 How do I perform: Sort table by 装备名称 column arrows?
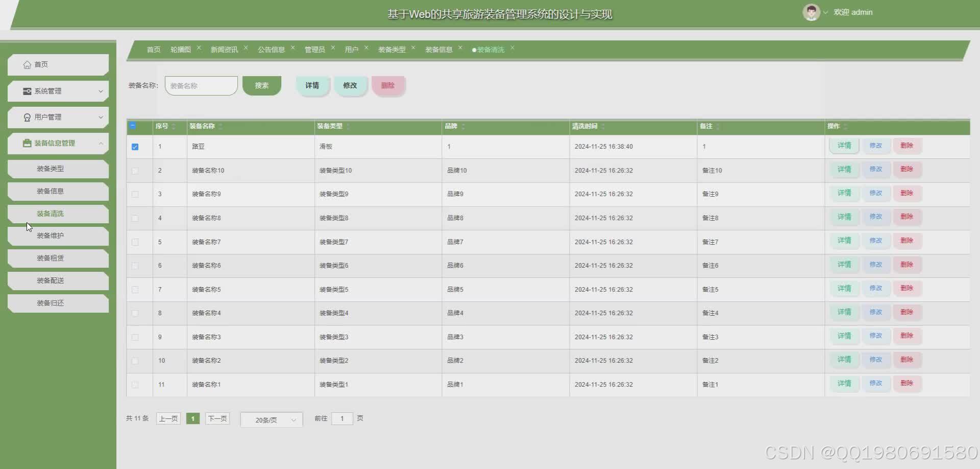220,126
